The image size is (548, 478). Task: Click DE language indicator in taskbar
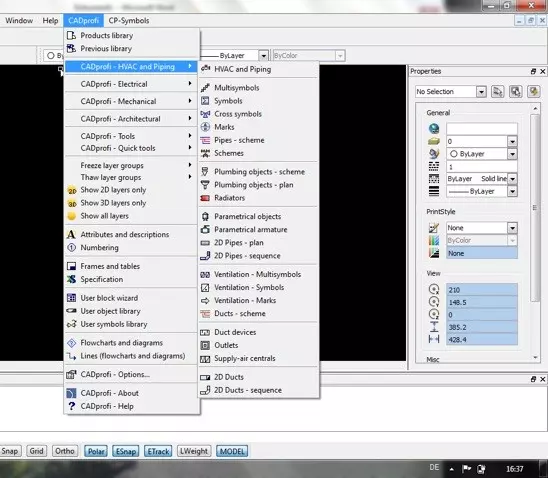coord(434,468)
